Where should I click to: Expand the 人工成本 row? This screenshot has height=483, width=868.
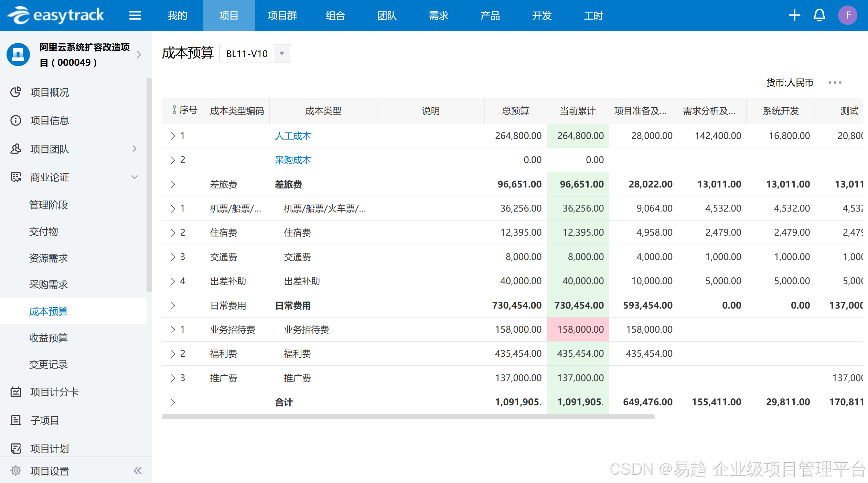pyautogui.click(x=173, y=136)
